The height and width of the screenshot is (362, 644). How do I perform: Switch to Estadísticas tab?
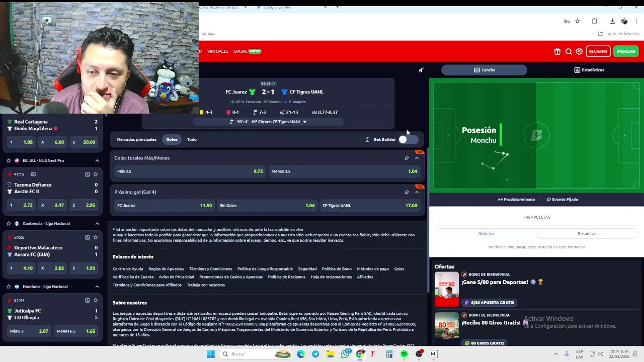[589, 70]
